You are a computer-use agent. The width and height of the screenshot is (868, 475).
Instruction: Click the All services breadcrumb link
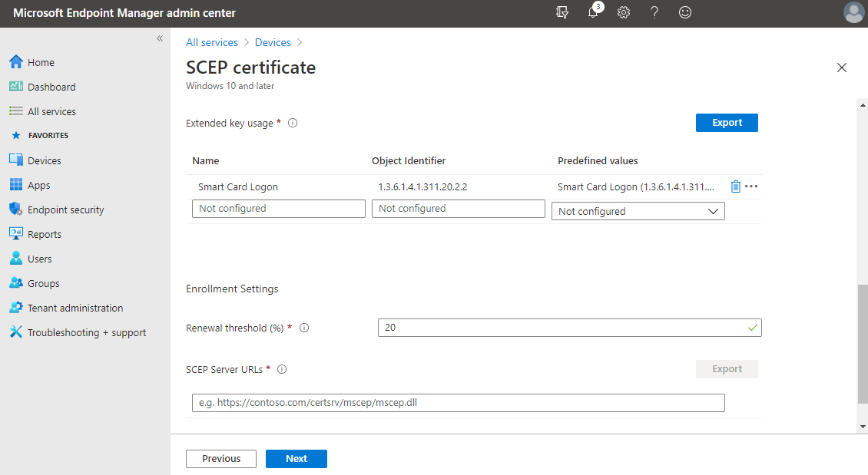pyautogui.click(x=212, y=42)
